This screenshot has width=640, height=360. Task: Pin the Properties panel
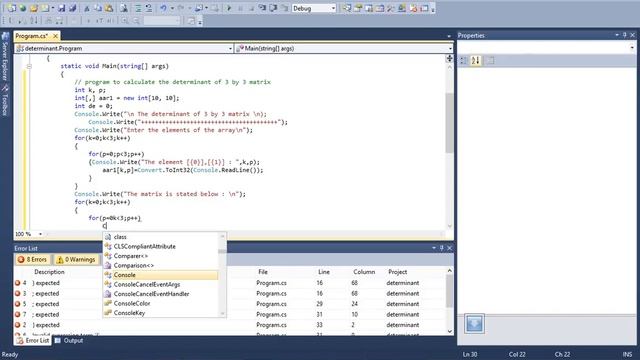click(624, 35)
